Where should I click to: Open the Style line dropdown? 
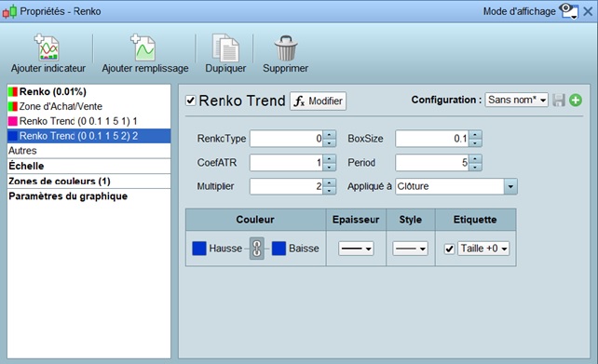[x=410, y=249]
